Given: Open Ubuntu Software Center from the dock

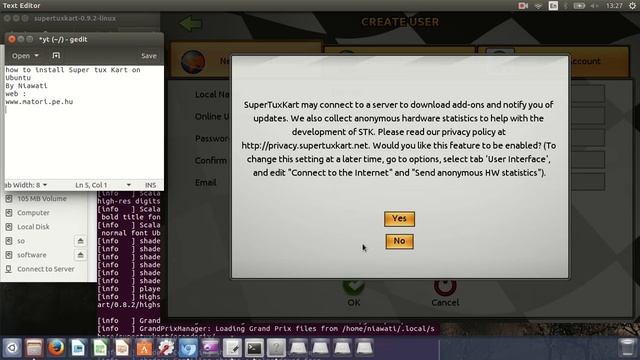Looking at the screenshot, I should tap(144, 348).
